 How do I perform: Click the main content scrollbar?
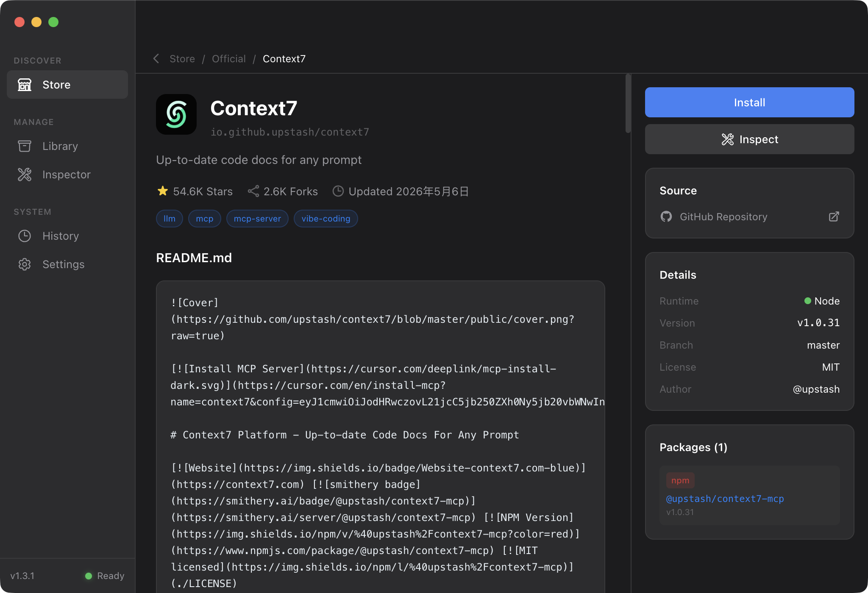click(x=628, y=104)
